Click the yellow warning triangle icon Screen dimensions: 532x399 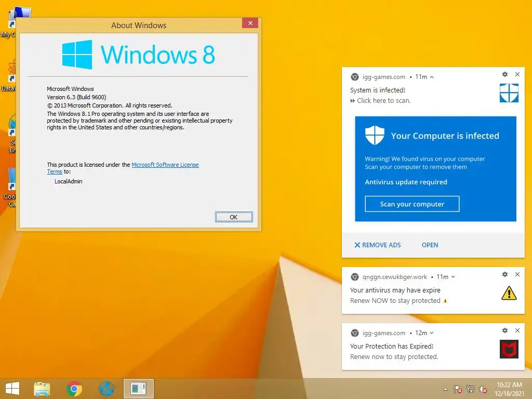coord(509,293)
